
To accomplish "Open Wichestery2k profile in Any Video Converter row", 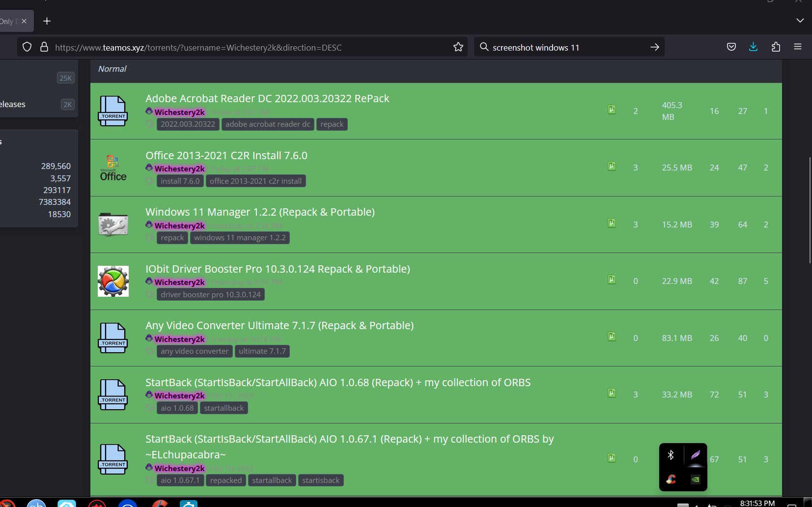I will (180, 339).
